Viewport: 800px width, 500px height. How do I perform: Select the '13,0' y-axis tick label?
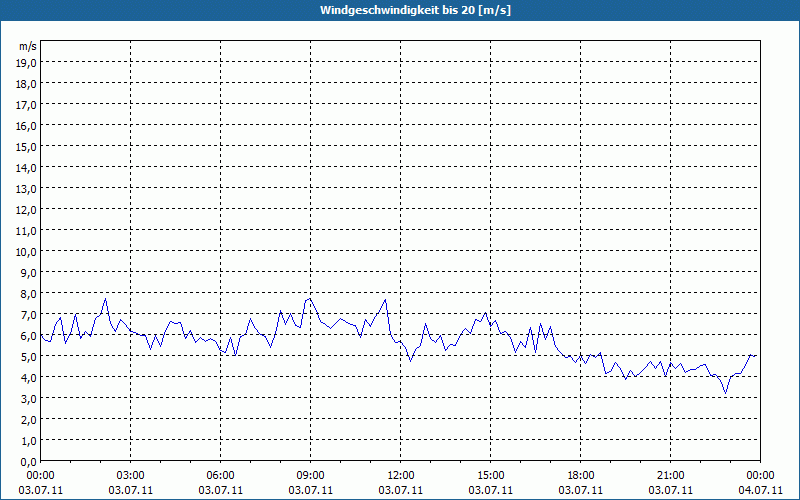27,189
